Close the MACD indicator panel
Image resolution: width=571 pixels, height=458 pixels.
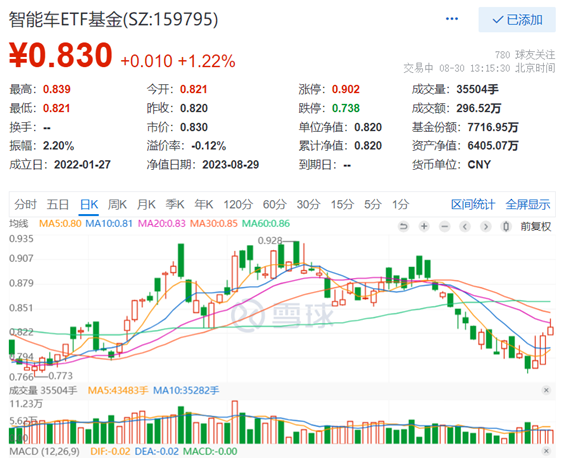(x=546, y=451)
